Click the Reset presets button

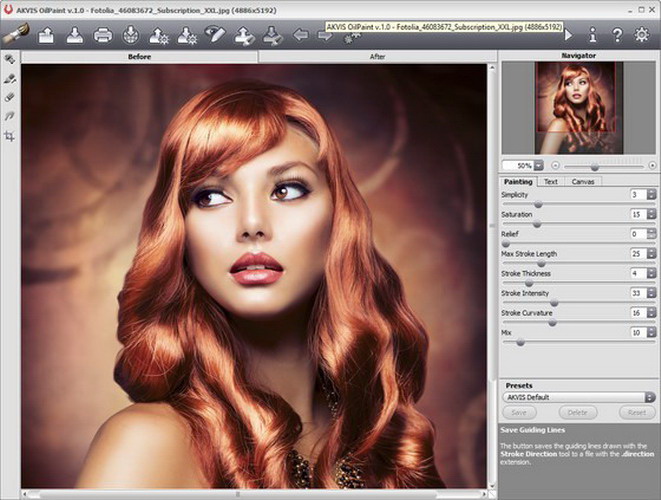pos(636,412)
